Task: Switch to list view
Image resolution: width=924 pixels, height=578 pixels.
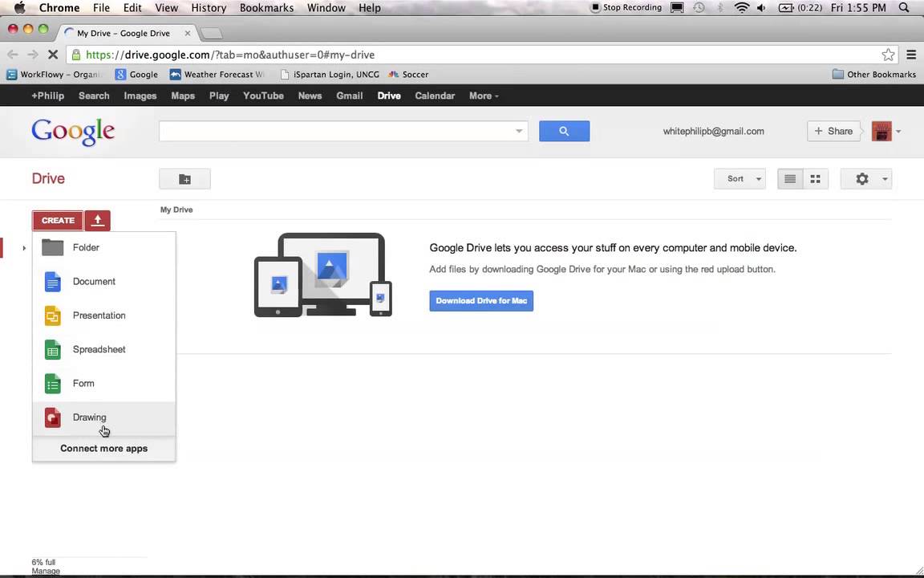Action: point(789,179)
